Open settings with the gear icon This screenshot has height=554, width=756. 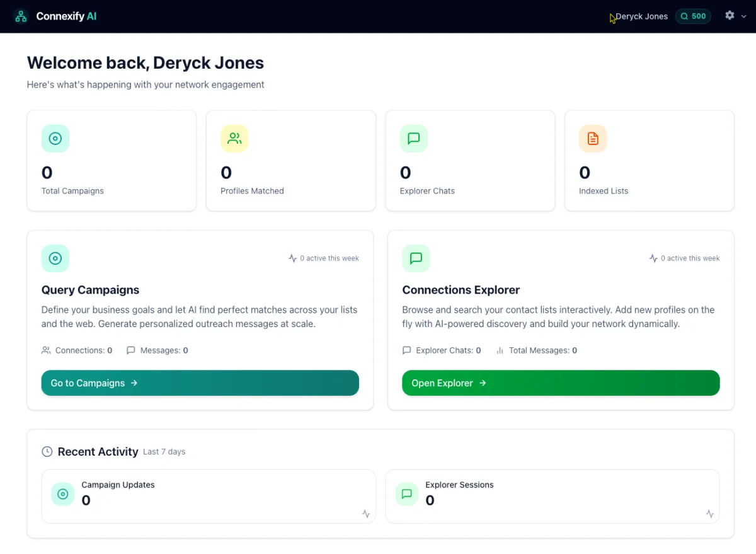point(729,16)
